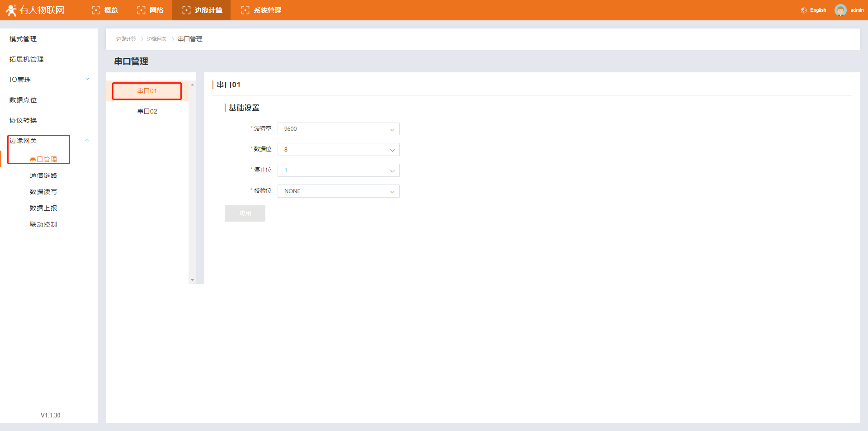Switch to the 网络 network tab

[x=151, y=10]
